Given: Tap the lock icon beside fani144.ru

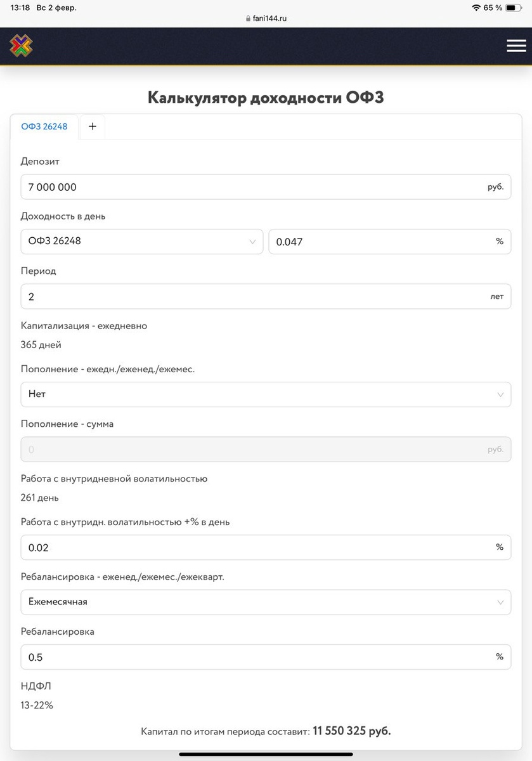Looking at the screenshot, I should tap(248, 19).
